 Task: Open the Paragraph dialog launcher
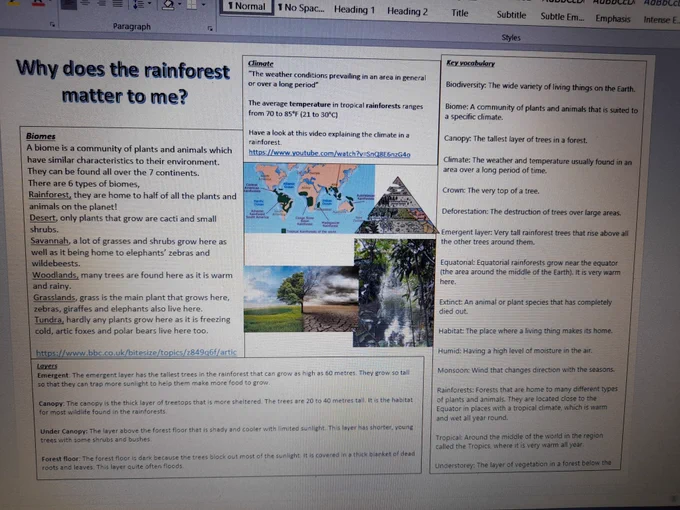tap(210, 28)
